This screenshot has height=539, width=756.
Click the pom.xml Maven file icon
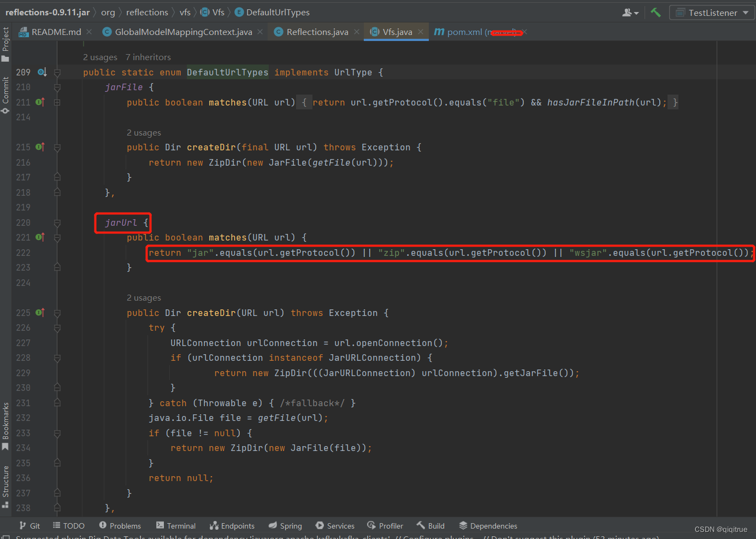click(439, 32)
